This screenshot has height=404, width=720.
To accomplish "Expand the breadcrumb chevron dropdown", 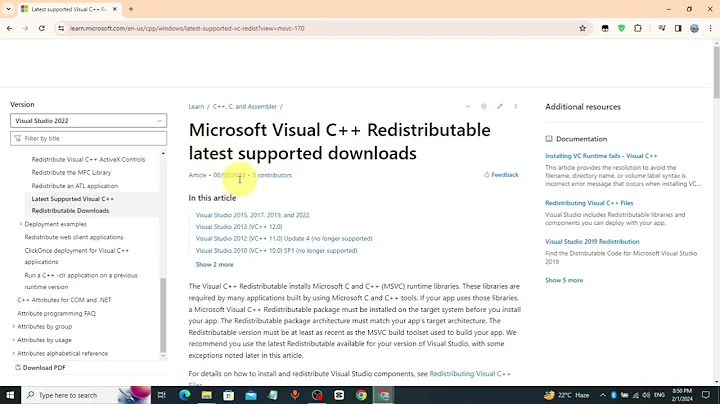I will (468, 107).
